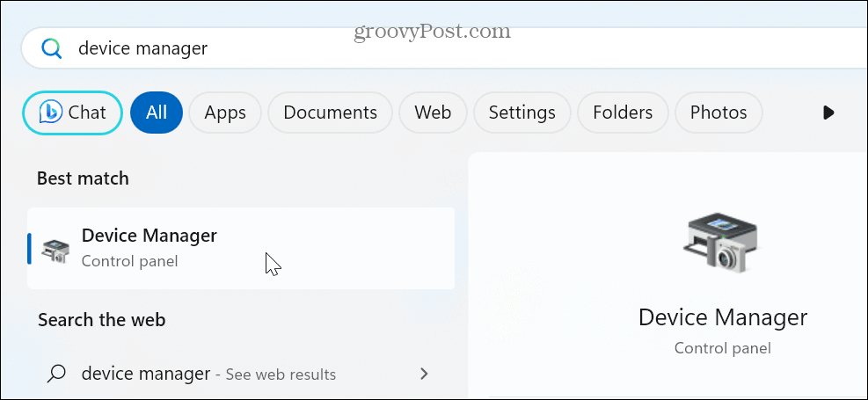Click the large Device Manager icon in preview pane
Image resolution: width=868 pixels, height=400 pixels.
[x=722, y=245]
